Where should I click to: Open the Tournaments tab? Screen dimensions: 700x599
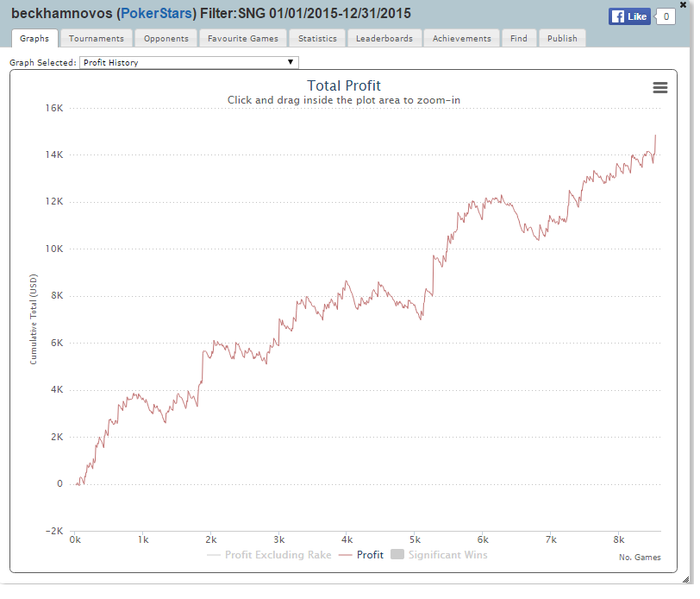click(96, 38)
